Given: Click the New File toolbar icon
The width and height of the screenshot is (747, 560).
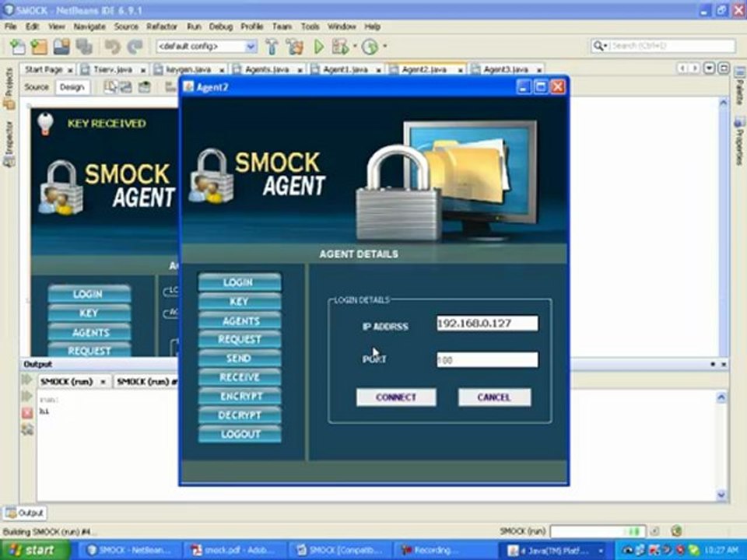Looking at the screenshot, I should (18, 46).
